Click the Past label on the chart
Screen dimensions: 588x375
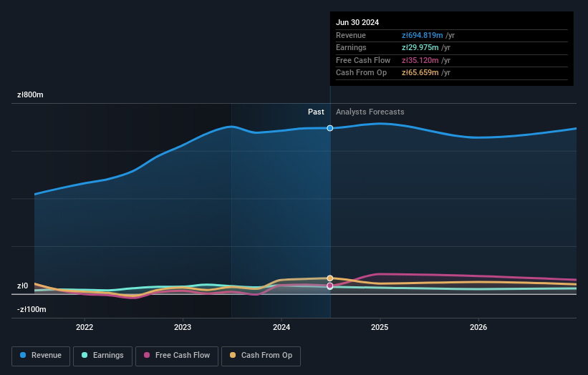(x=316, y=112)
